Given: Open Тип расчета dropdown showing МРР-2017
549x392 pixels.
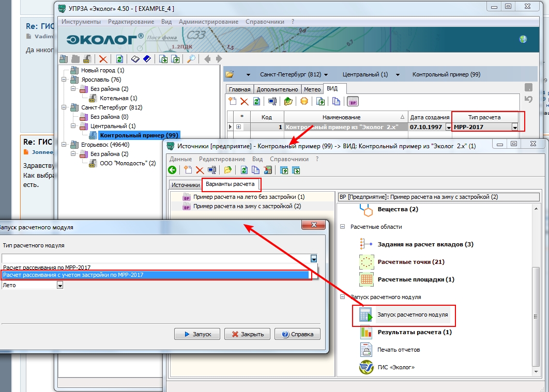Looking at the screenshot, I should click(x=515, y=127).
